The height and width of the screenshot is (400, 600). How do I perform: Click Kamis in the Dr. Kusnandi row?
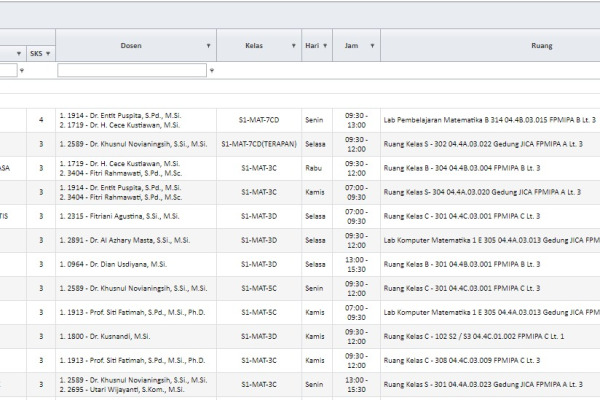[x=315, y=336]
